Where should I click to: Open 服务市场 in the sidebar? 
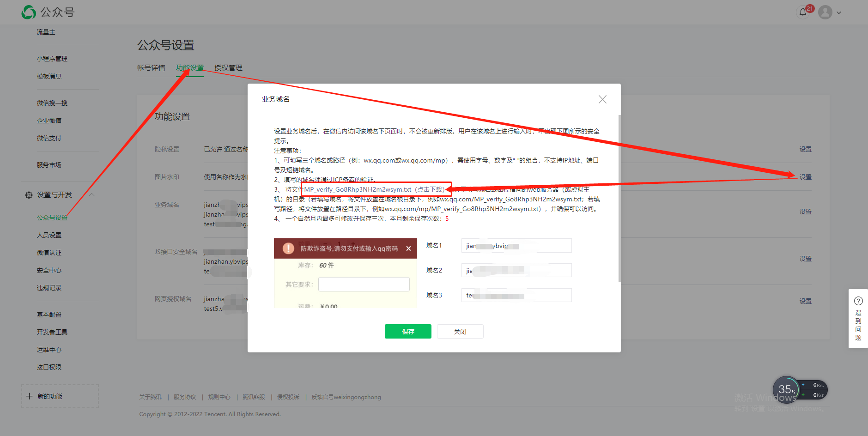pyautogui.click(x=49, y=165)
